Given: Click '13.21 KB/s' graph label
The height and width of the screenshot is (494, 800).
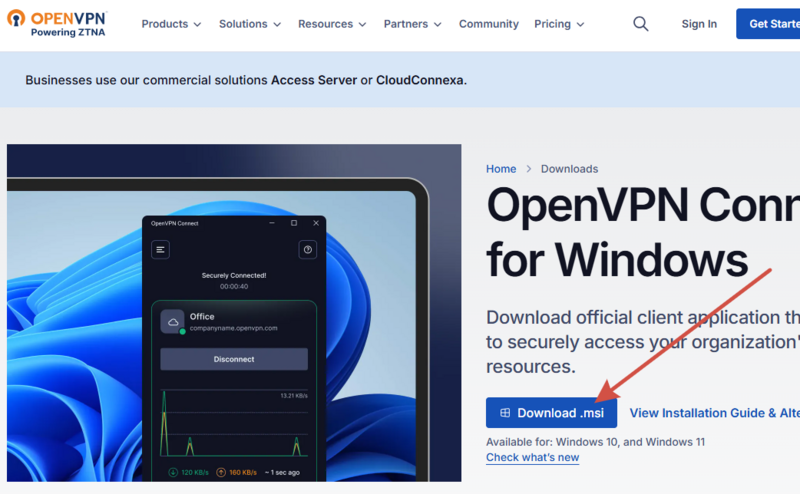Looking at the screenshot, I should click(x=294, y=396).
